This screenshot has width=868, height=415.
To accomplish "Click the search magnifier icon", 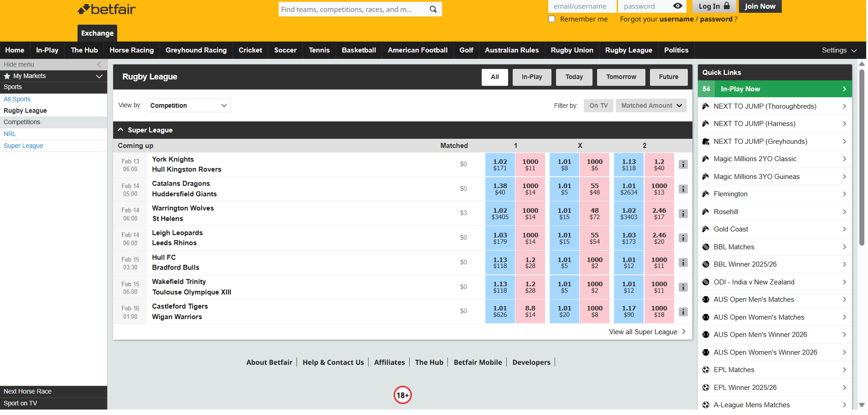I will point(433,9).
